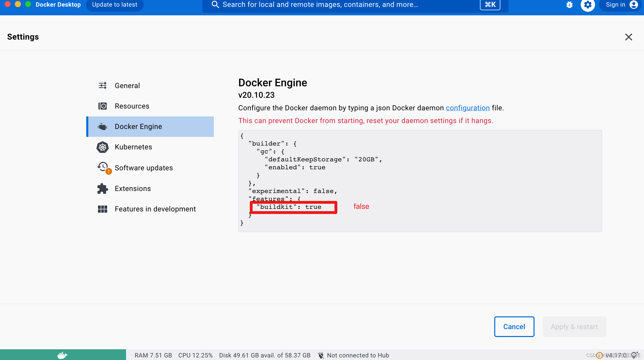Open the daemon configuration documentation link
The width and height of the screenshot is (644, 360).
pyautogui.click(x=467, y=108)
